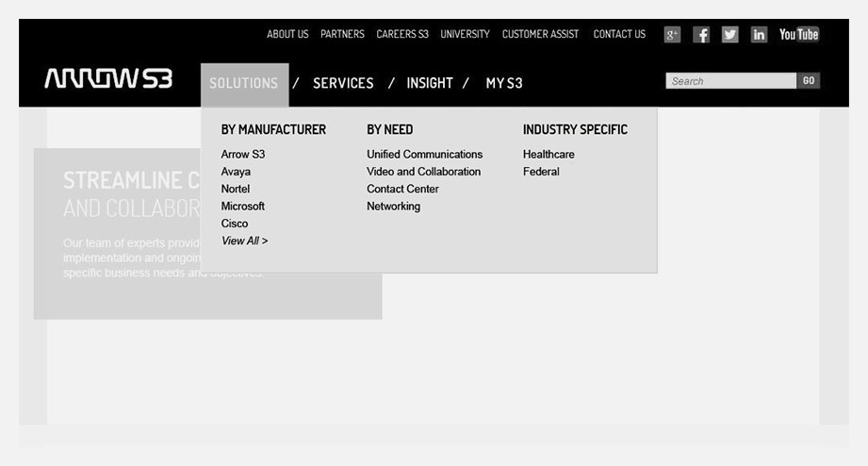
Task: Go to About Us page
Action: pyautogui.click(x=287, y=34)
